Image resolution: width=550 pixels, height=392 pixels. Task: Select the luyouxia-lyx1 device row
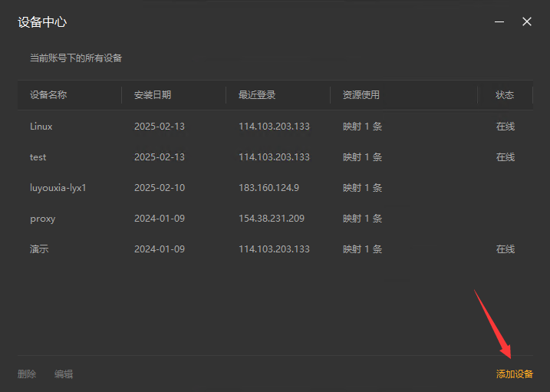coord(275,188)
